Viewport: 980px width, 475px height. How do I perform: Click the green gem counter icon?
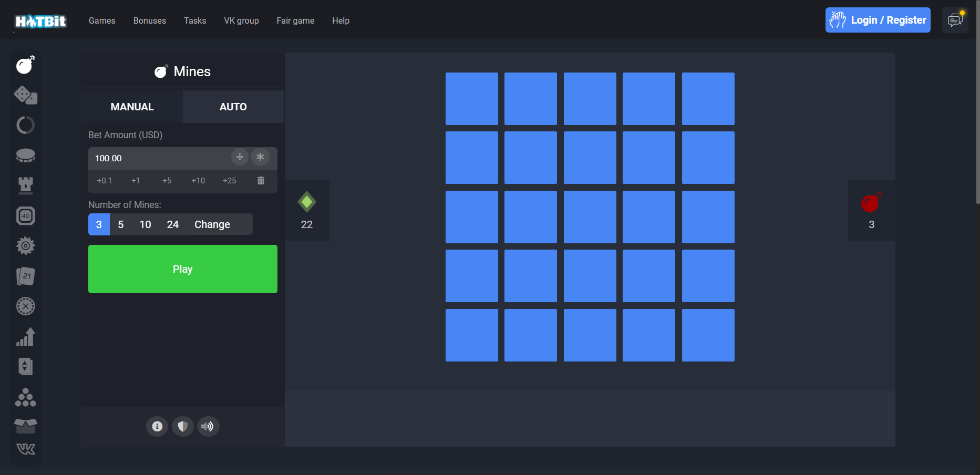[307, 202]
